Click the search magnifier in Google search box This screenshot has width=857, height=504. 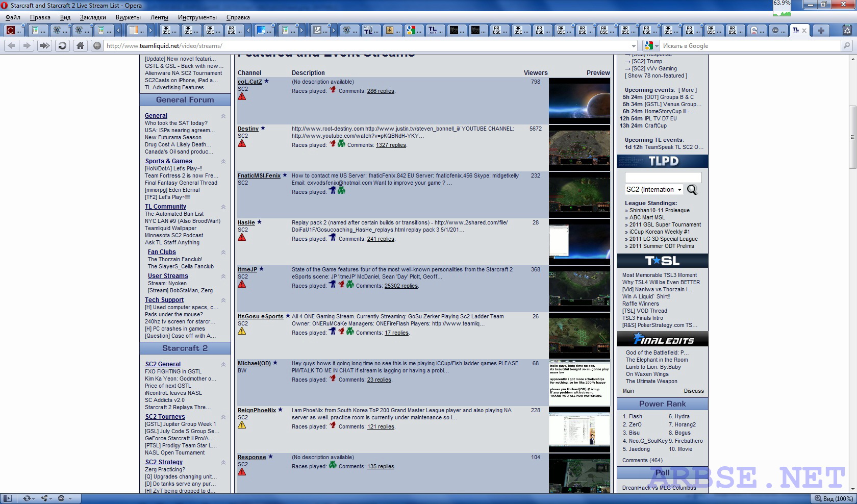(847, 45)
